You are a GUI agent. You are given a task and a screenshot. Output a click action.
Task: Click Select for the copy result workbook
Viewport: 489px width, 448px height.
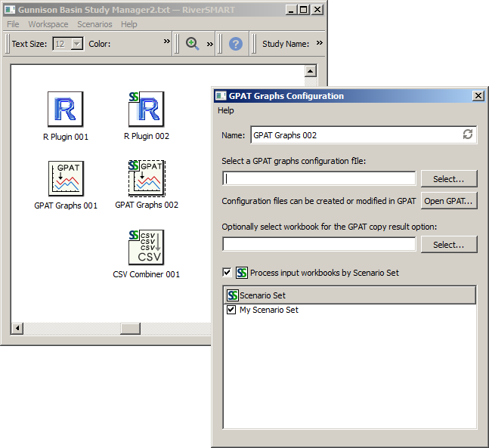point(449,245)
